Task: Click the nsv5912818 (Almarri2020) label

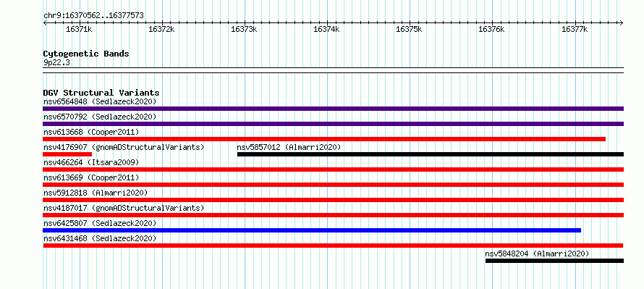Action: click(x=96, y=193)
